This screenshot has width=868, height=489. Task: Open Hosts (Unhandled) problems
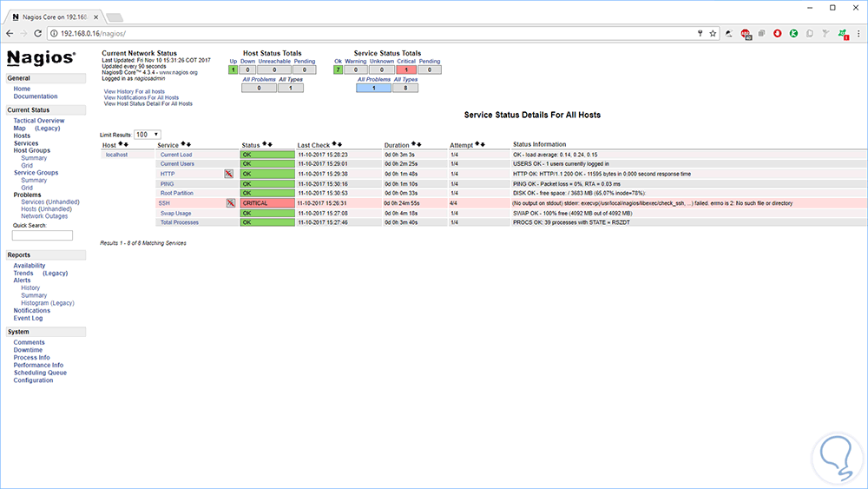click(46, 209)
